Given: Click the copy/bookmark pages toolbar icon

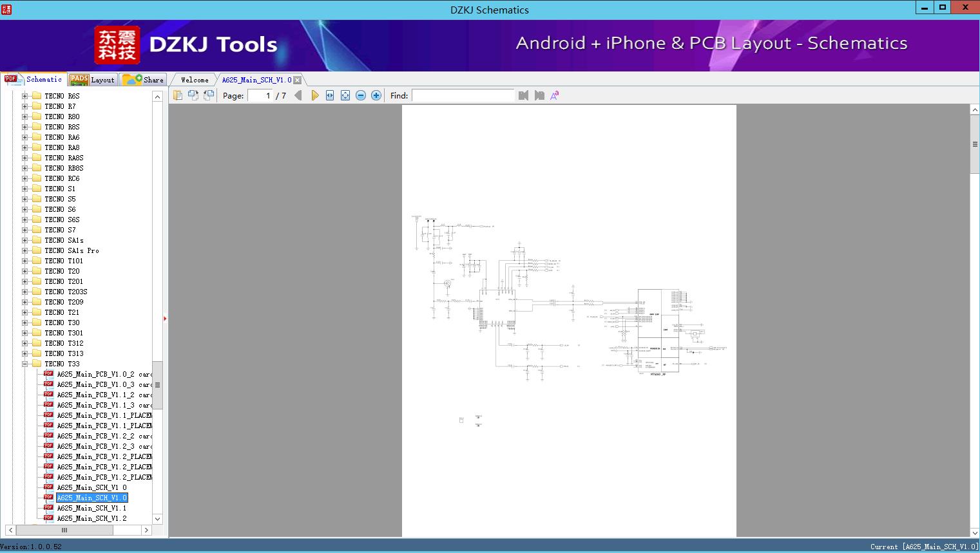Looking at the screenshot, I should [178, 95].
